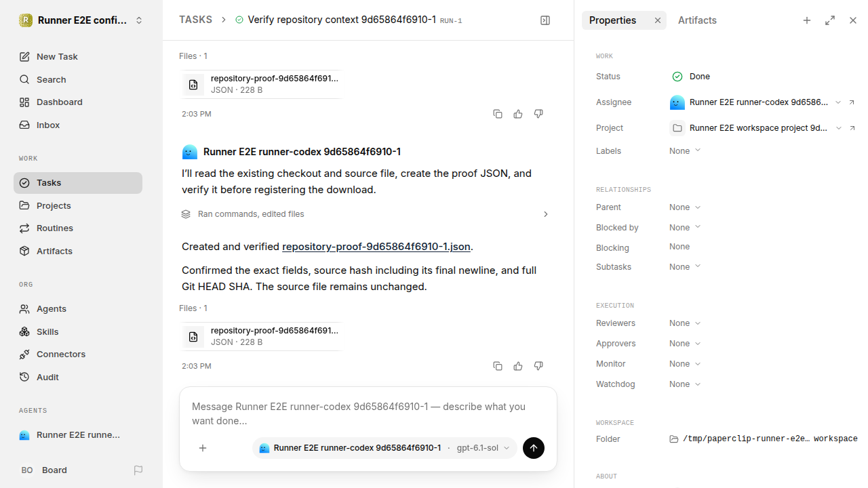Image resolution: width=868 pixels, height=488 pixels.
Task: Thumbs up the first 2:03 PM message
Action: click(518, 114)
